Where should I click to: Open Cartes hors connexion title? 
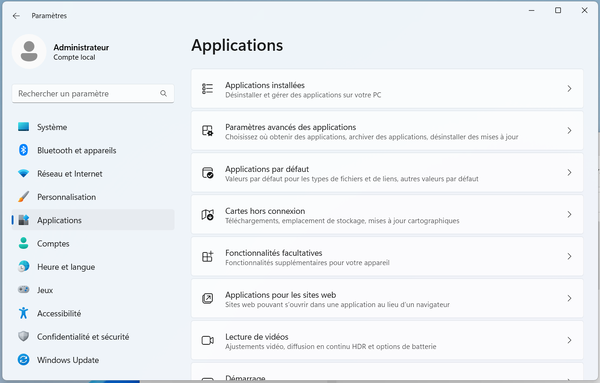pyautogui.click(x=265, y=211)
